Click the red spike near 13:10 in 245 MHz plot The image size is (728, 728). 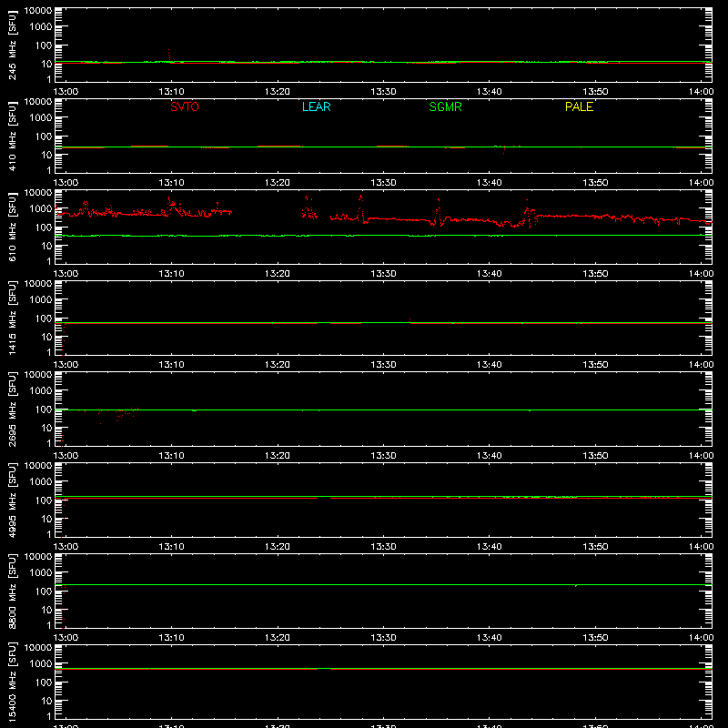tap(169, 55)
